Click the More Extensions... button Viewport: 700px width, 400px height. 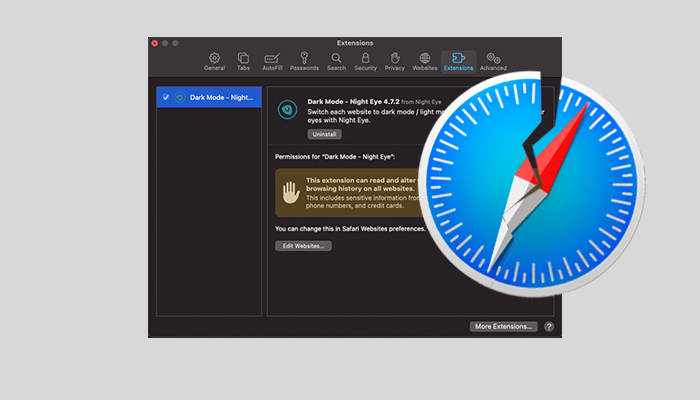tap(504, 327)
